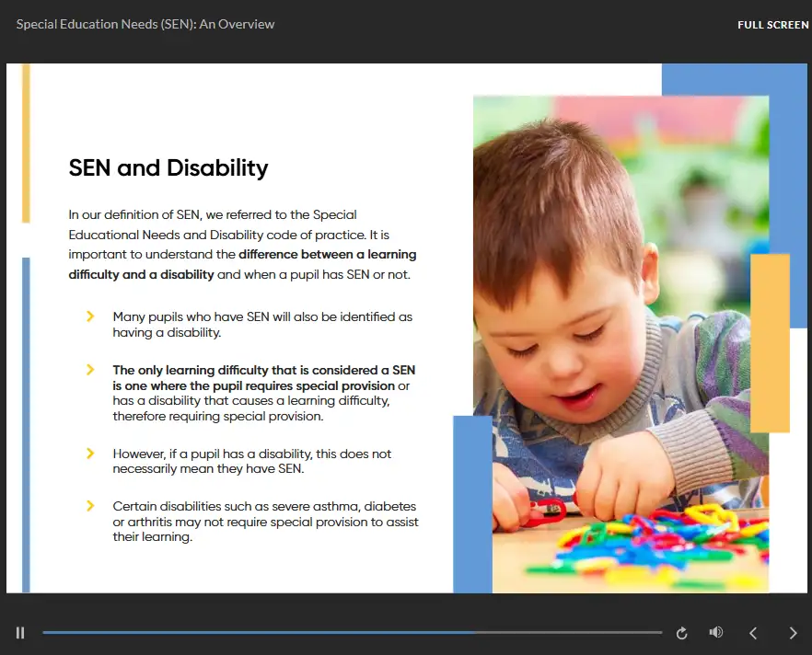Enter FULL SCREEN mode

click(x=772, y=25)
